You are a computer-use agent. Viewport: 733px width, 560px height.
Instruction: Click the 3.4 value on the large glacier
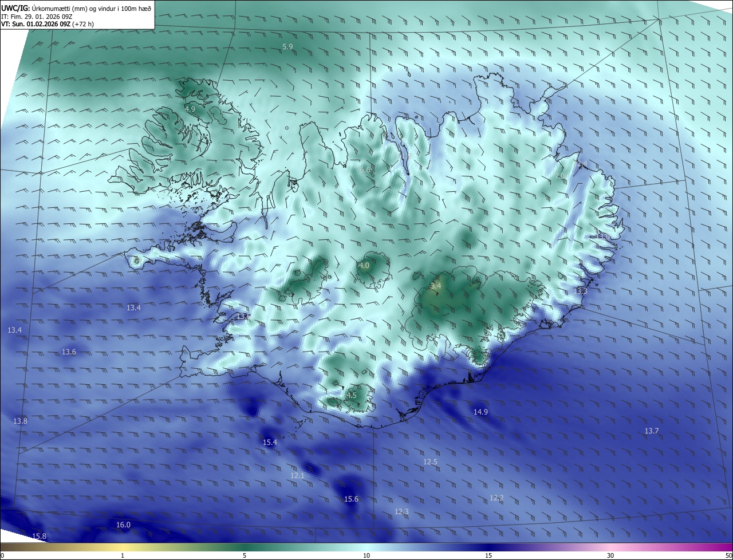click(x=436, y=286)
